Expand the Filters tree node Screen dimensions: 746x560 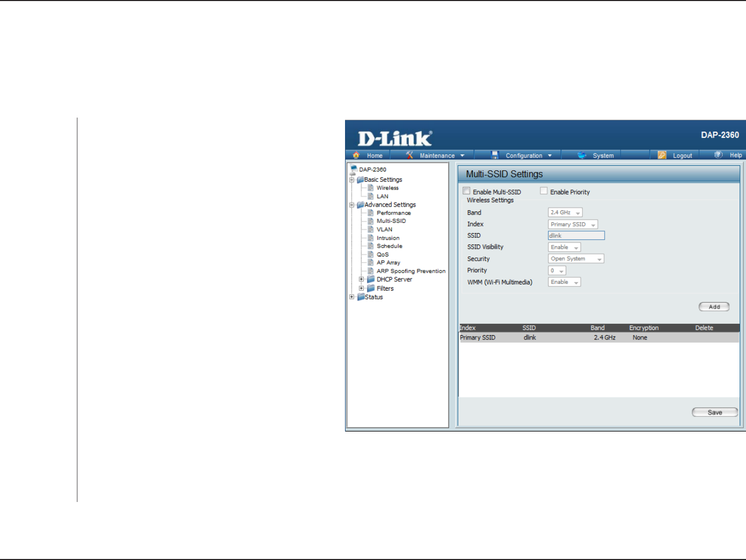click(x=362, y=288)
